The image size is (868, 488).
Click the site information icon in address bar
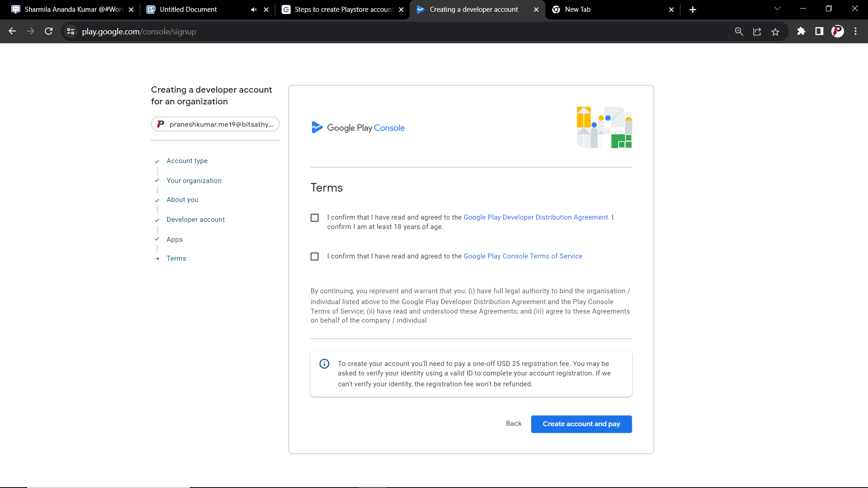71,32
